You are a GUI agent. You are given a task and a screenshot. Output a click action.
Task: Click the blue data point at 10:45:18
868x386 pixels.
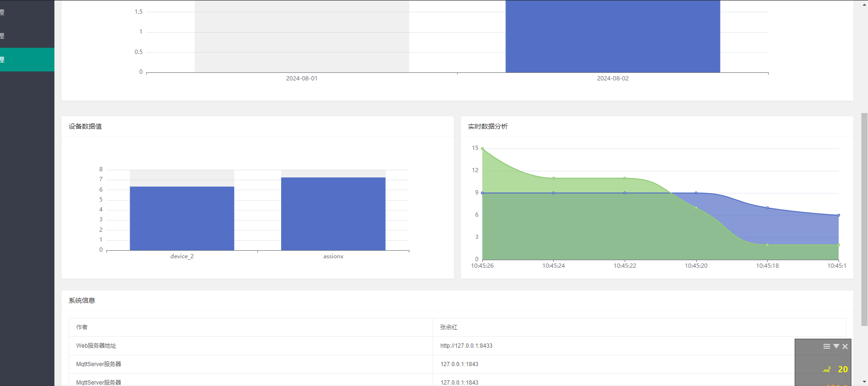coord(767,208)
